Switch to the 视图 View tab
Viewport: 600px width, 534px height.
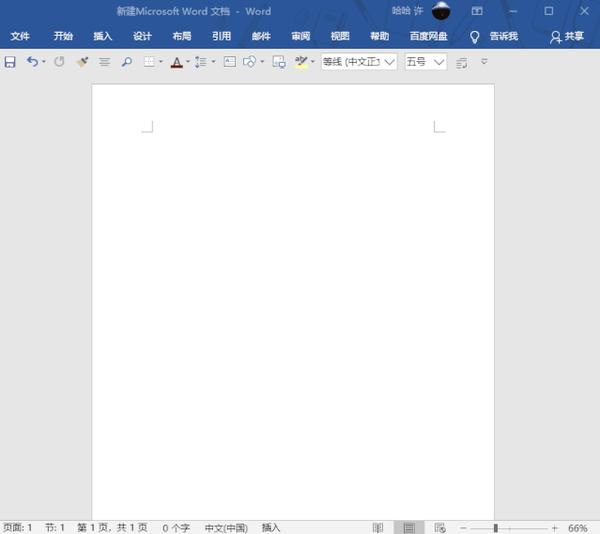(340, 36)
